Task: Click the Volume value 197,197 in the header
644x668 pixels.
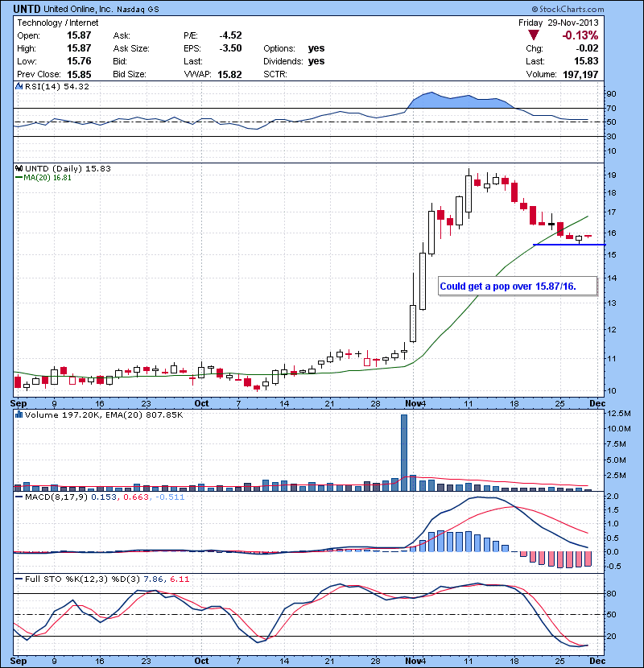Action: [x=580, y=75]
